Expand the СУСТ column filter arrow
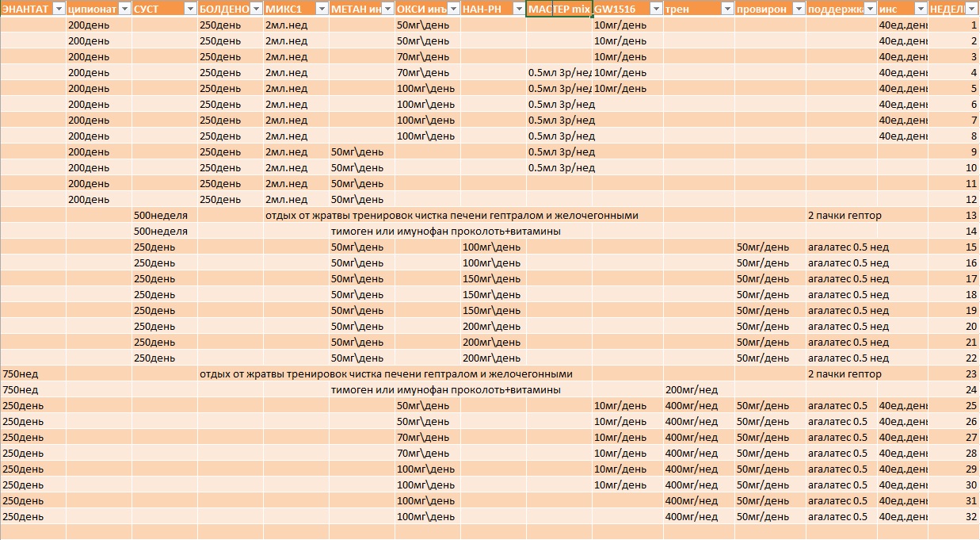This screenshot has width=980, height=540. (190, 9)
